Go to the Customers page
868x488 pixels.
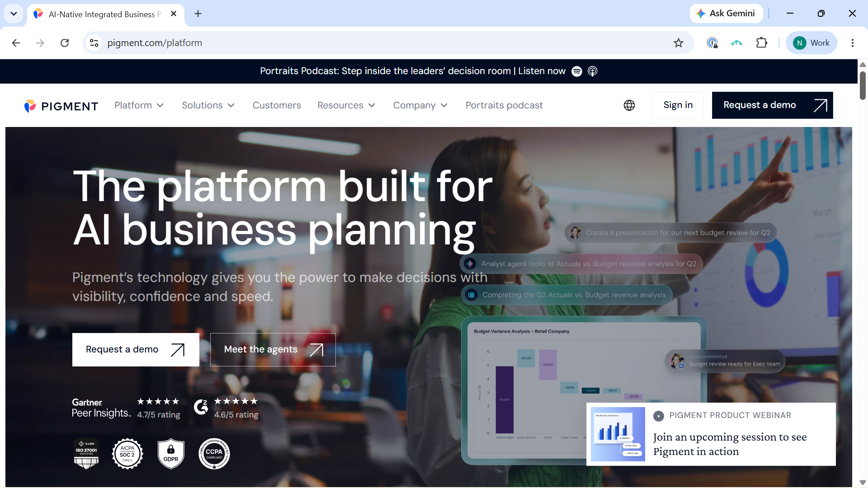coord(277,105)
